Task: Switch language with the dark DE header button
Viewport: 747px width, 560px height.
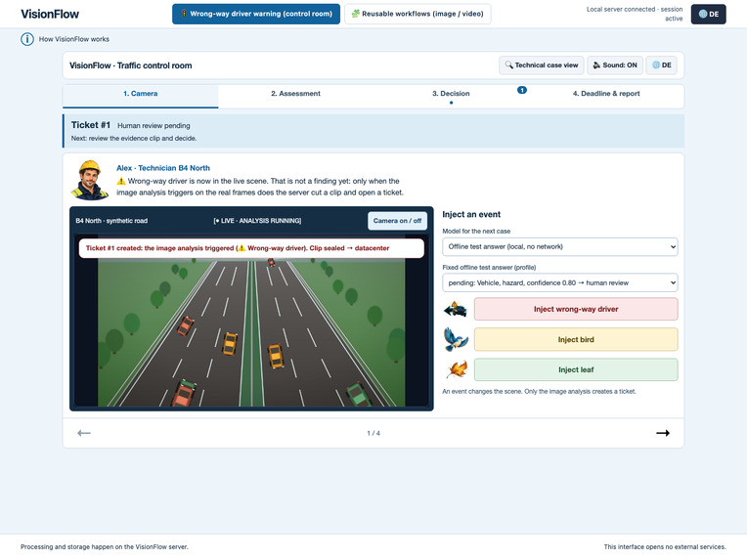Action: 708,14
